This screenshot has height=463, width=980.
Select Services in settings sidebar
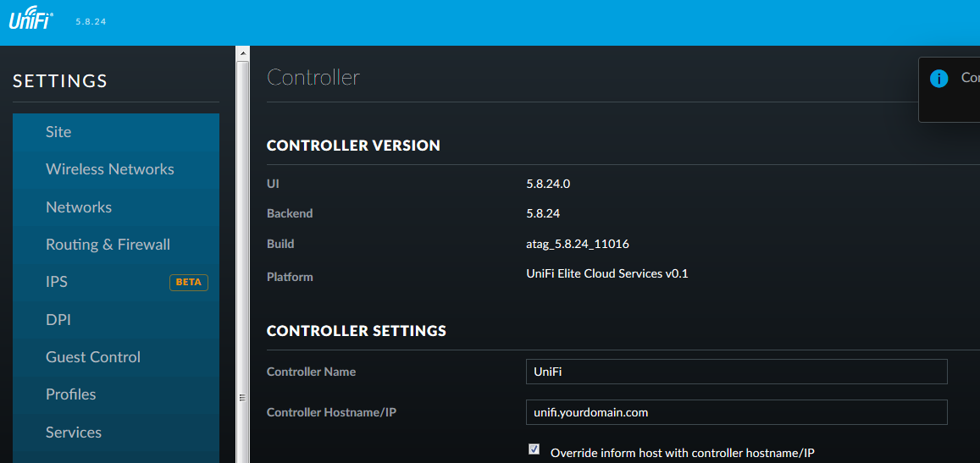point(74,433)
